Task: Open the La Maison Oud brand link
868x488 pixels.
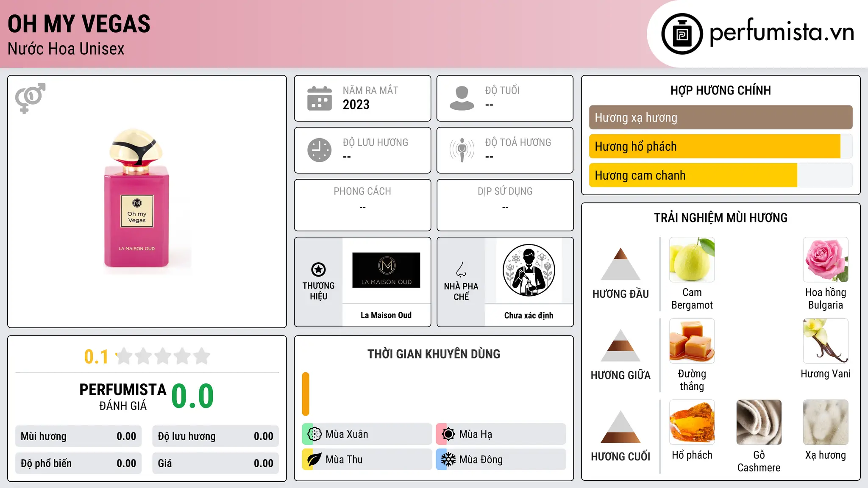Action: (x=386, y=315)
